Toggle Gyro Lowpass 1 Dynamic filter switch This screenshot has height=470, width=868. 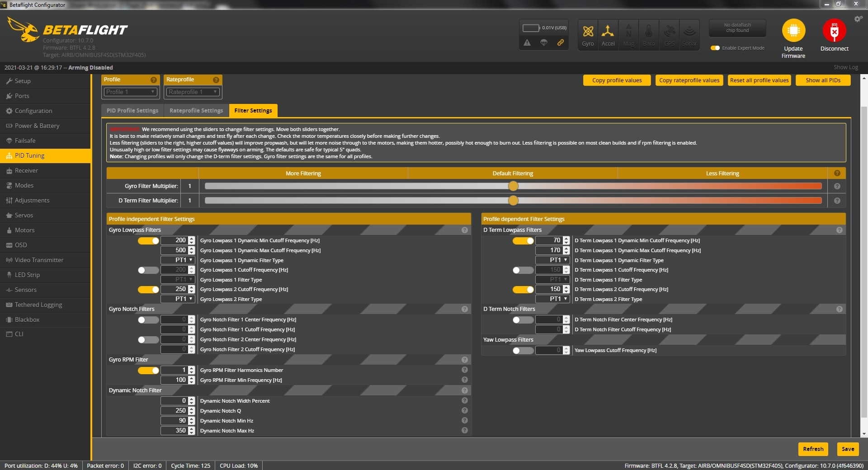(148, 241)
